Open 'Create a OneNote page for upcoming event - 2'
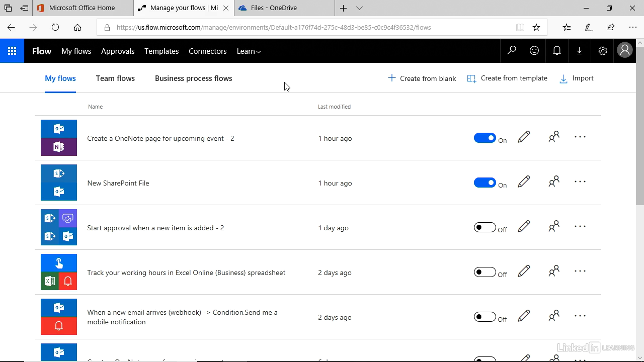 point(160,138)
